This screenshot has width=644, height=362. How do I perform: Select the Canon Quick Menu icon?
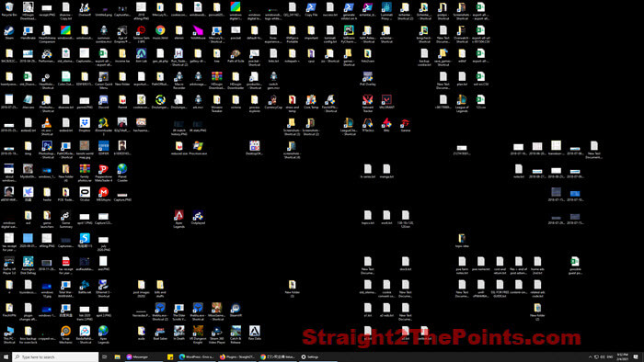point(103,81)
